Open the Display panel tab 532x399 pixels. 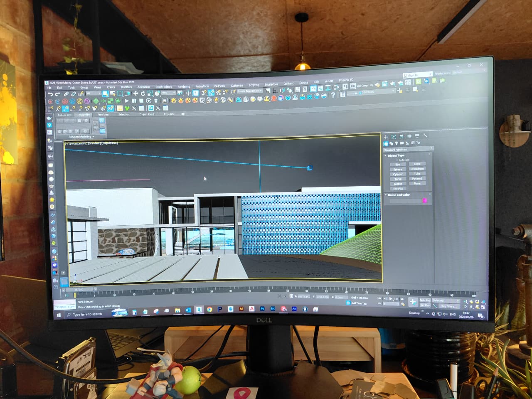(x=417, y=136)
